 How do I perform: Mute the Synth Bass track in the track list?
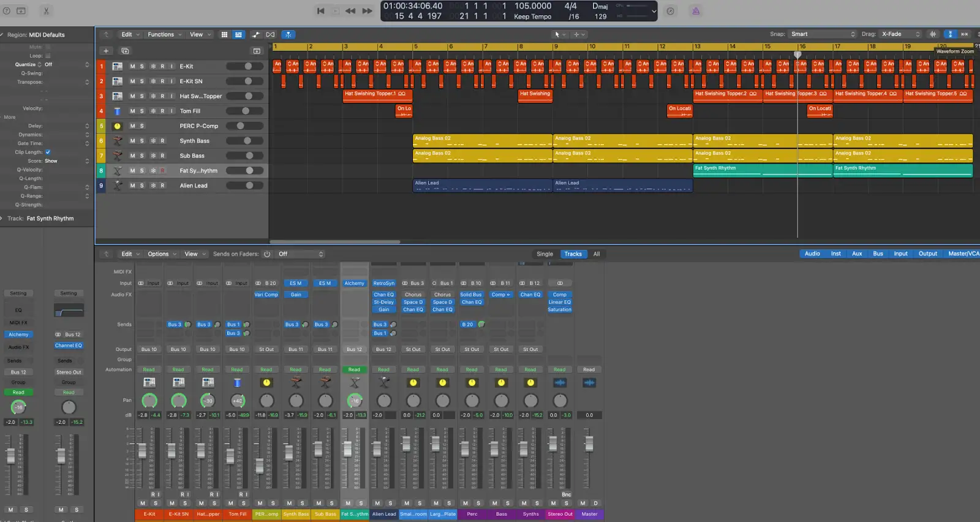coord(132,141)
